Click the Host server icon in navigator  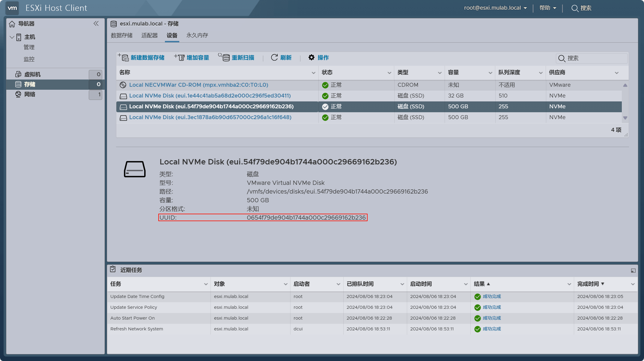[19, 37]
